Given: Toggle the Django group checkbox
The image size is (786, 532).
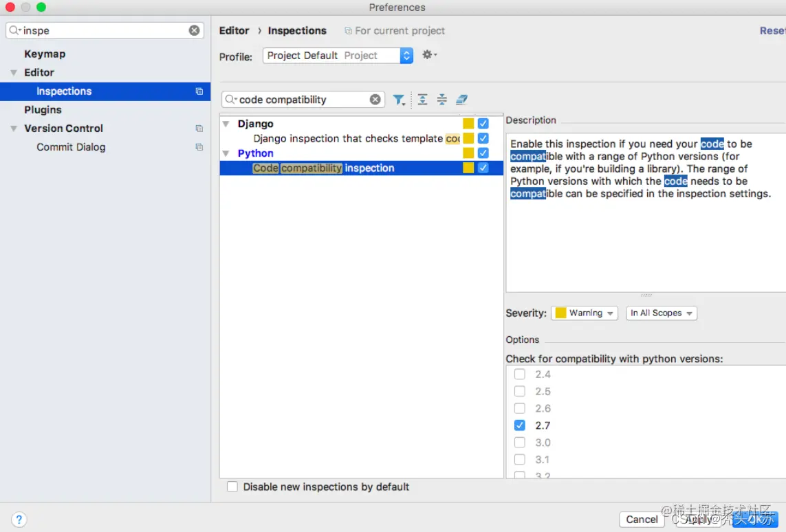Looking at the screenshot, I should (483, 123).
